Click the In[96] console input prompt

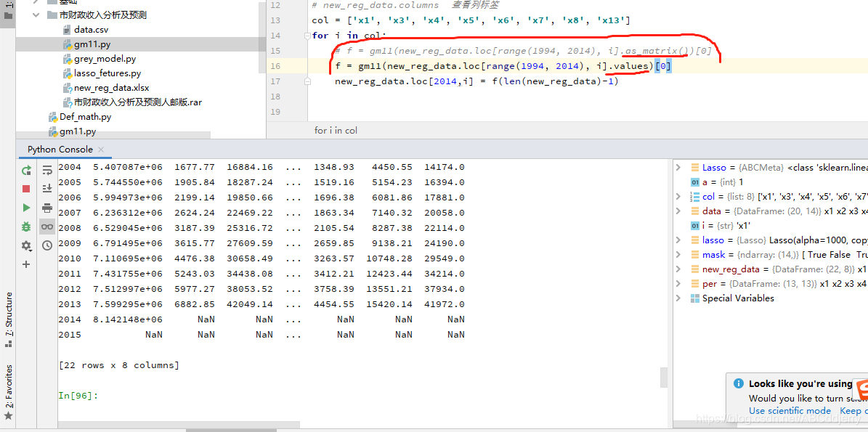click(78, 396)
